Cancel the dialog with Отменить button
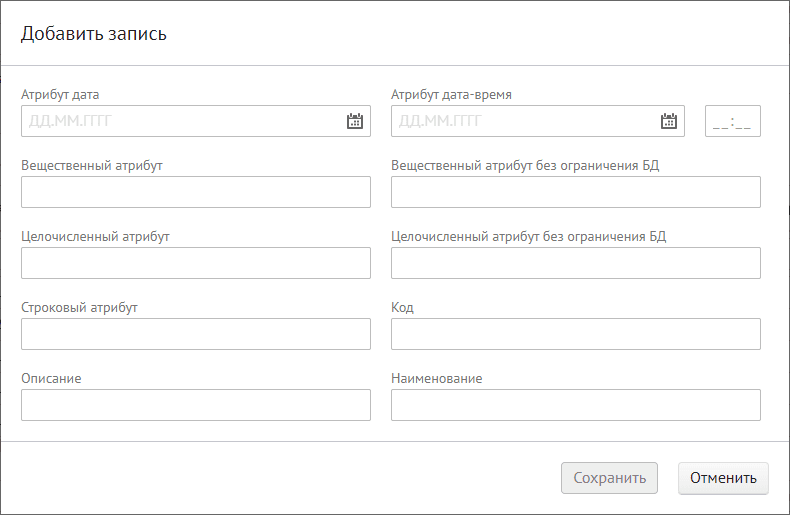 (x=723, y=478)
